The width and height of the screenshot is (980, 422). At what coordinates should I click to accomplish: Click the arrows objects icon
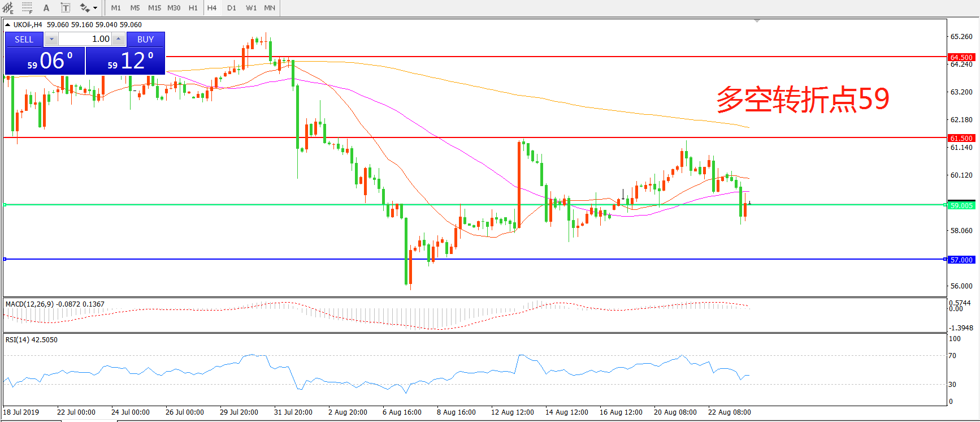tap(84, 8)
